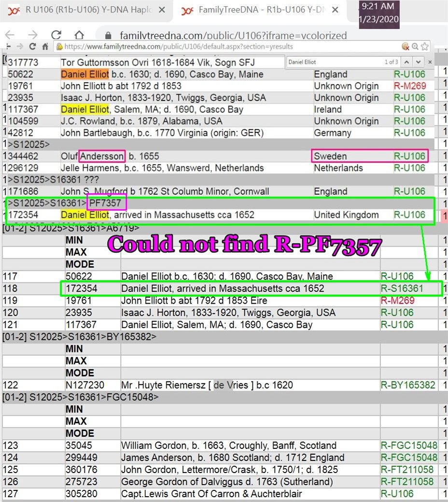The image size is (448, 502).
Task: Click the inner browser home icon
Action: click(45, 47)
